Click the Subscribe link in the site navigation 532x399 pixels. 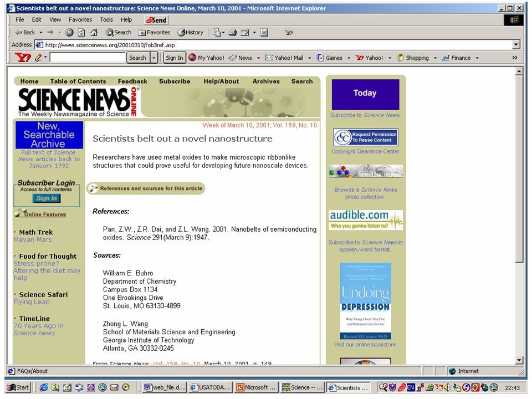click(x=175, y=81)
